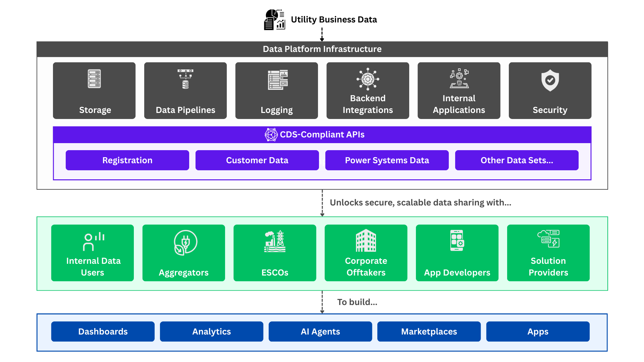The width and height of the screenshot is (644, 362).
Task: Click the Storage server rack icon
Action: click(94, 79)
